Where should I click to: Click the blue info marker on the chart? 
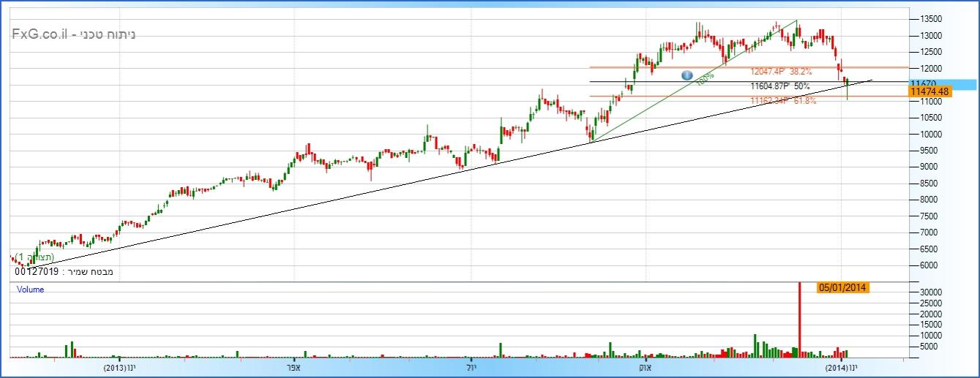click(x=687, y=75)
